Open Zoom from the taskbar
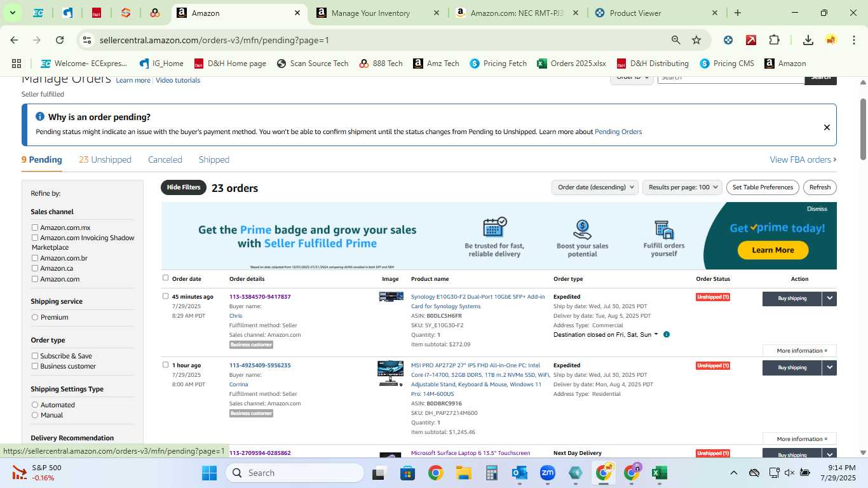 click(x=548, y=473)
